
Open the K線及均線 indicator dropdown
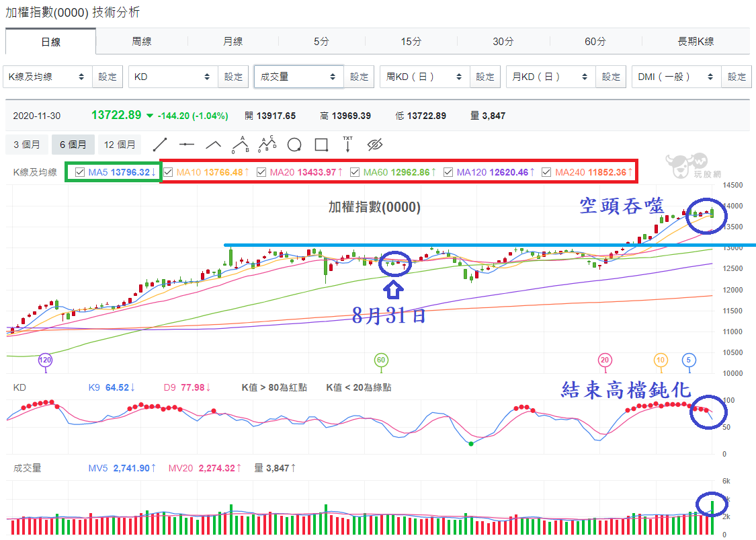(47, 77)
